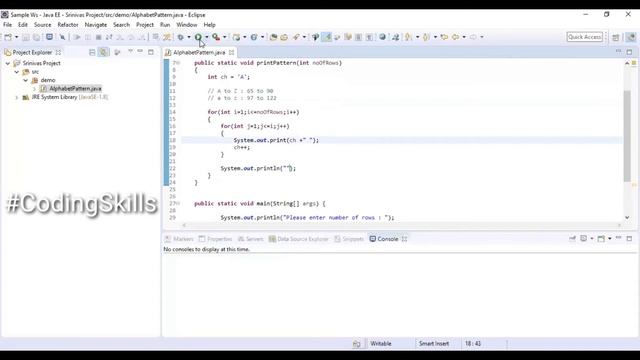
Task: Open the Search menu
Action: point(121,25)
